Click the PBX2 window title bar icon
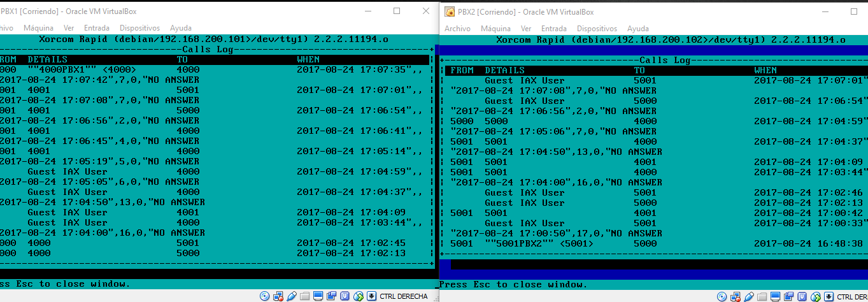The height and width of the screenshot is (302, 868). point(450,11)
